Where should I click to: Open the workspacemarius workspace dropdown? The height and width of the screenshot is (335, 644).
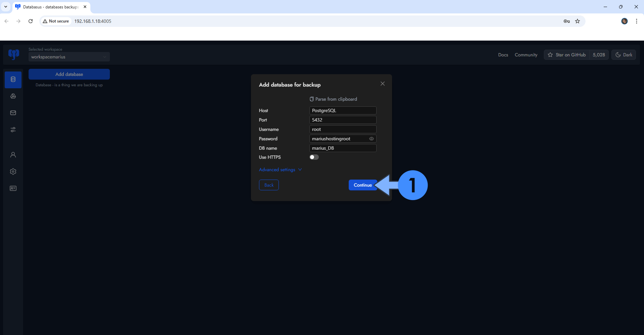click(x=69, y=57)
